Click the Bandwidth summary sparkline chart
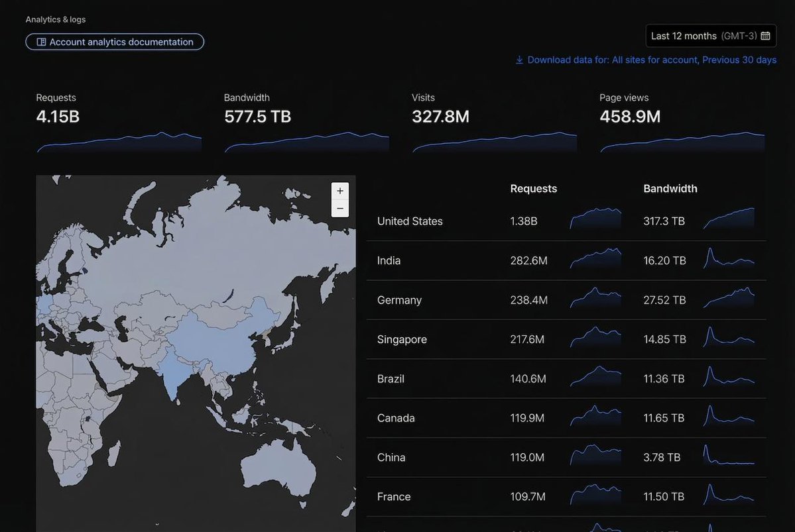 click(x=307, y=142)
